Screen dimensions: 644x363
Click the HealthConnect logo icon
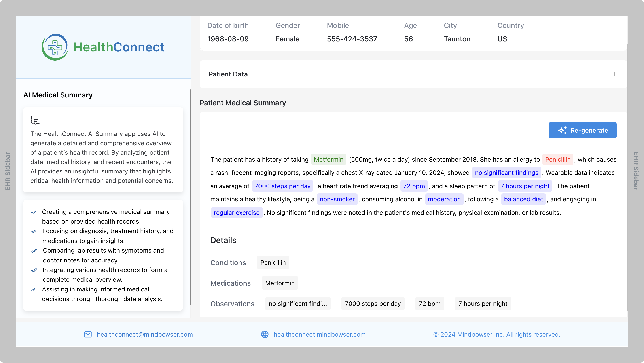click(x=55, y=47)
